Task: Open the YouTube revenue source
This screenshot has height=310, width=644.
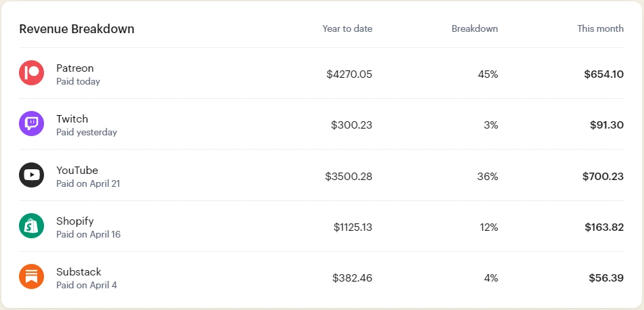Action: 77,170
